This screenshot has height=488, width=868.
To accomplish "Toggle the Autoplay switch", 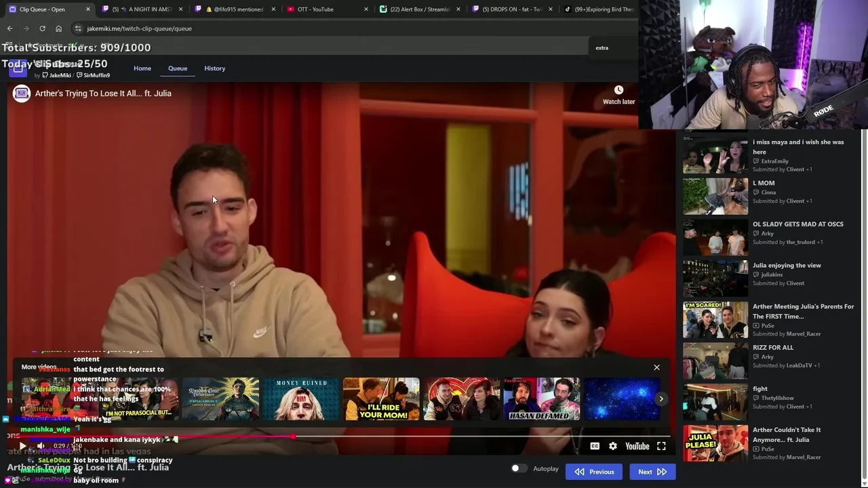I will (519, 468).
